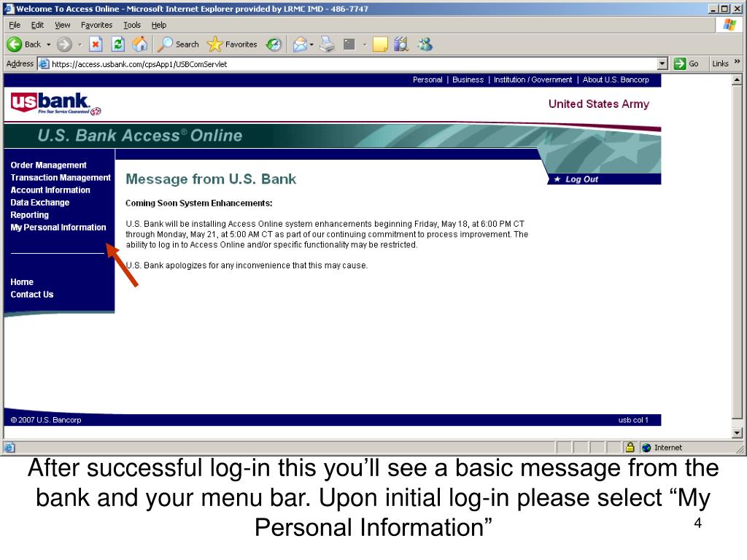The image size is (747, 560).
Task: Click the Refresh page icon
Action: coord(117,44)
